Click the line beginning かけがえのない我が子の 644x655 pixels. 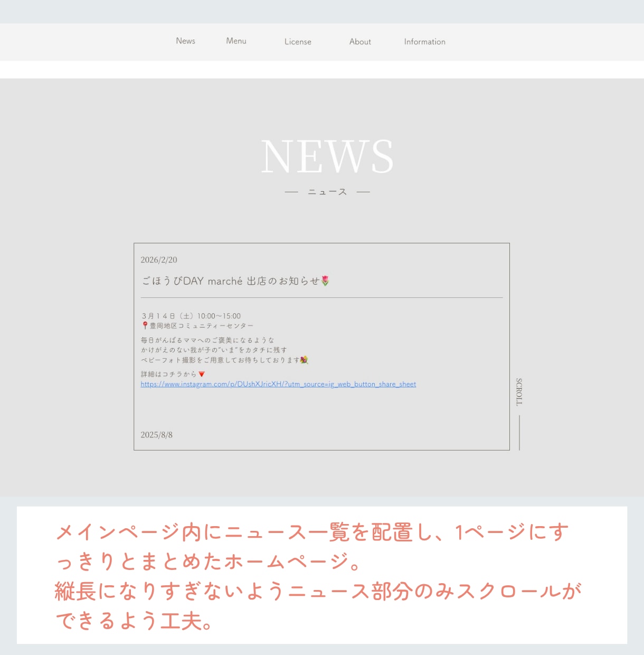[214, 350]
